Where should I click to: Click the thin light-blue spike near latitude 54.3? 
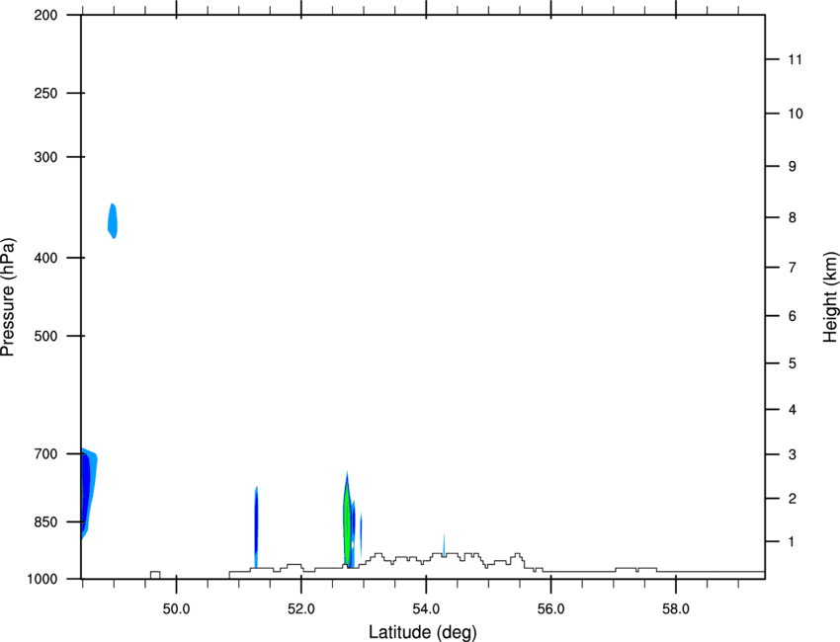click(444, 545)
